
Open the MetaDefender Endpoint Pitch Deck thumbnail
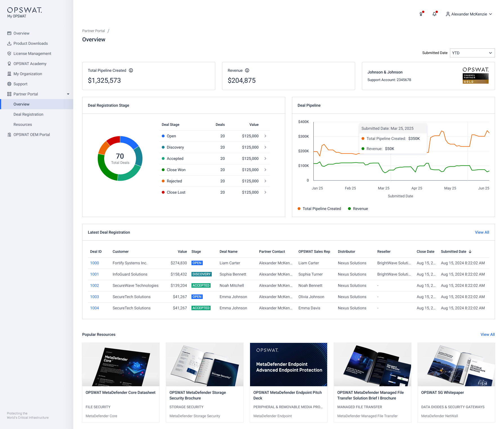coord(288,364)
